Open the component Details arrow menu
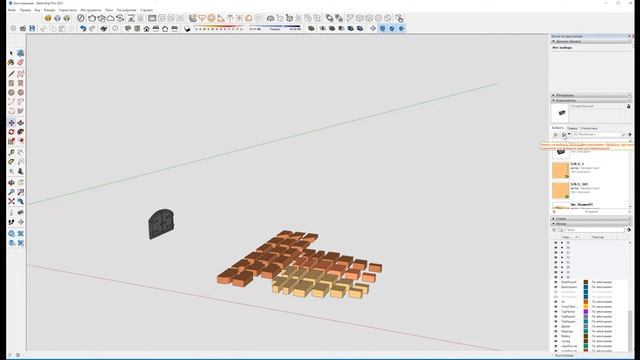Viewport: 640px width, 360px height. point(630,134)
